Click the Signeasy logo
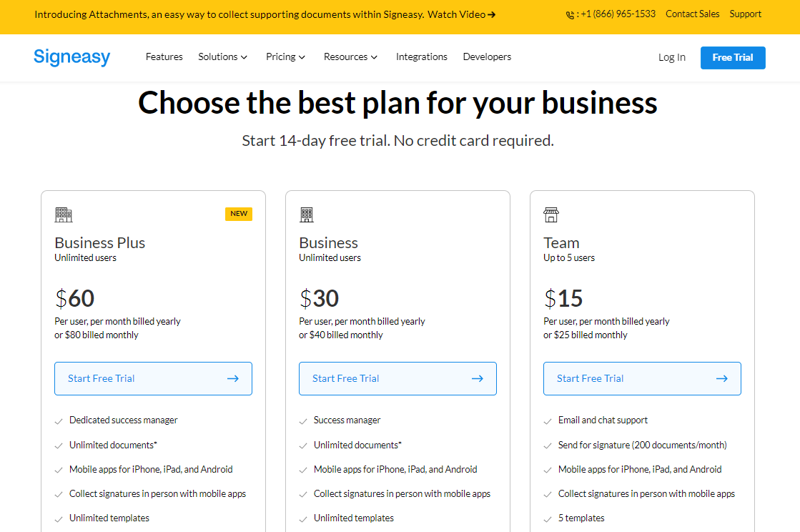 [x=72, y=57]
